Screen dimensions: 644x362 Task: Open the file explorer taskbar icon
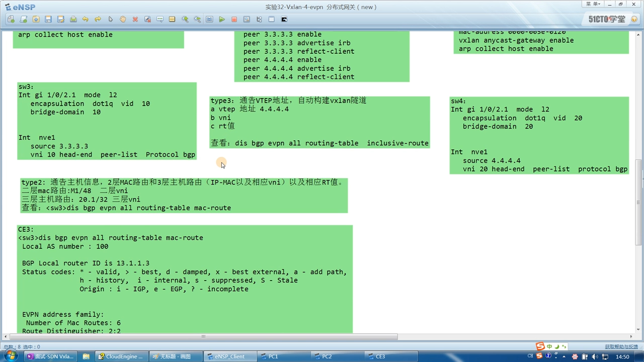(85, 356)
